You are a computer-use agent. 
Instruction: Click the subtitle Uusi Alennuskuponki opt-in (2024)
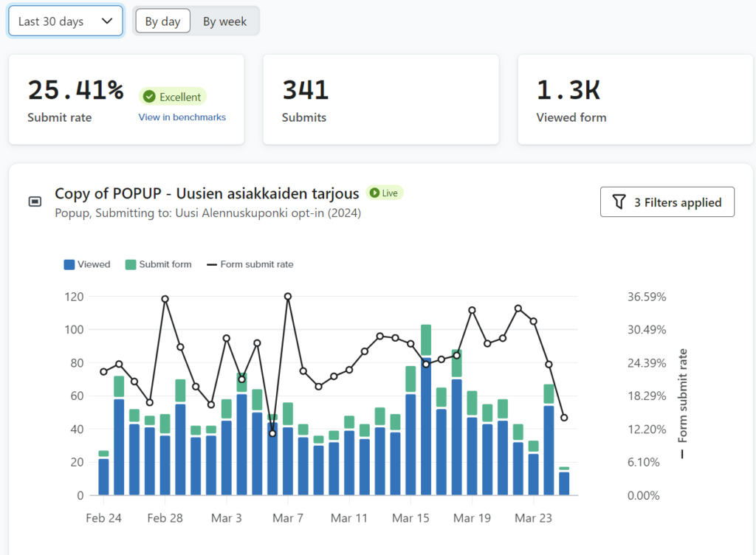[x=268, y=213]
